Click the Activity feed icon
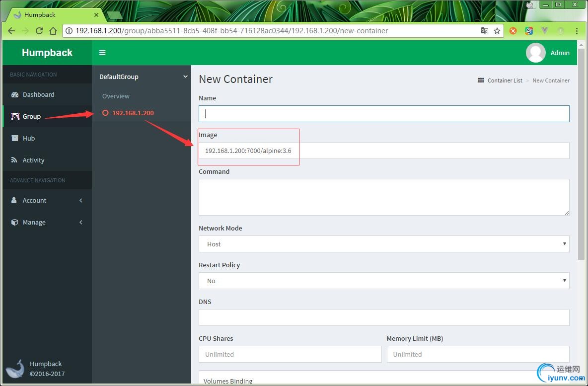This screenshot has height=386, width=588. (x=14, y=160)
